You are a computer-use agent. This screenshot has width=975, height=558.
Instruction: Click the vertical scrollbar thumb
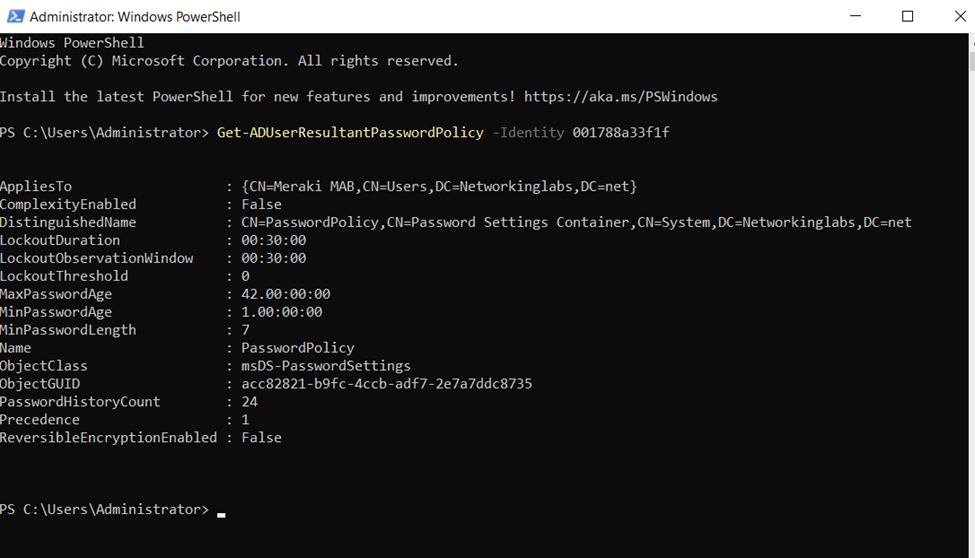pyautogui.click(x=972, y=62)
